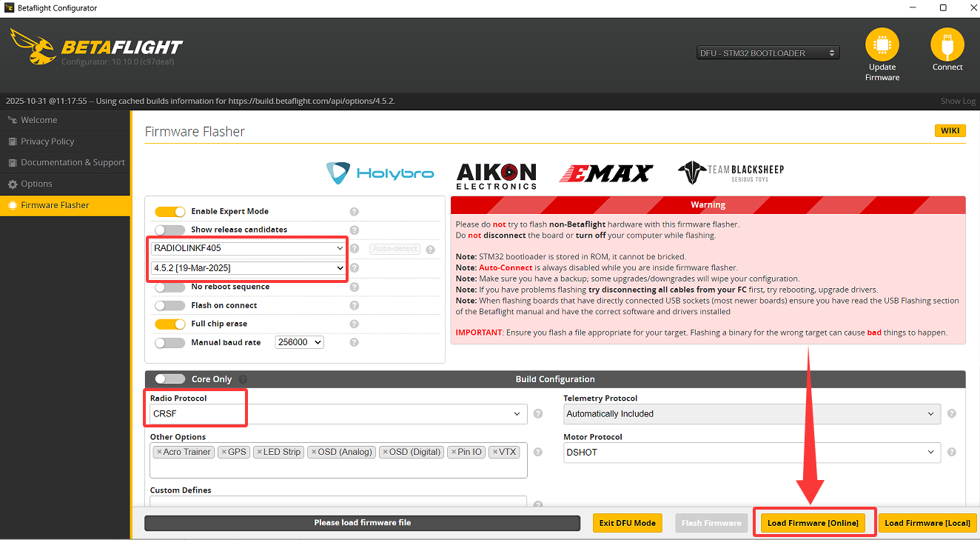Click the Connect USB icon
This screenshot has width=980, height=540.
947,45
